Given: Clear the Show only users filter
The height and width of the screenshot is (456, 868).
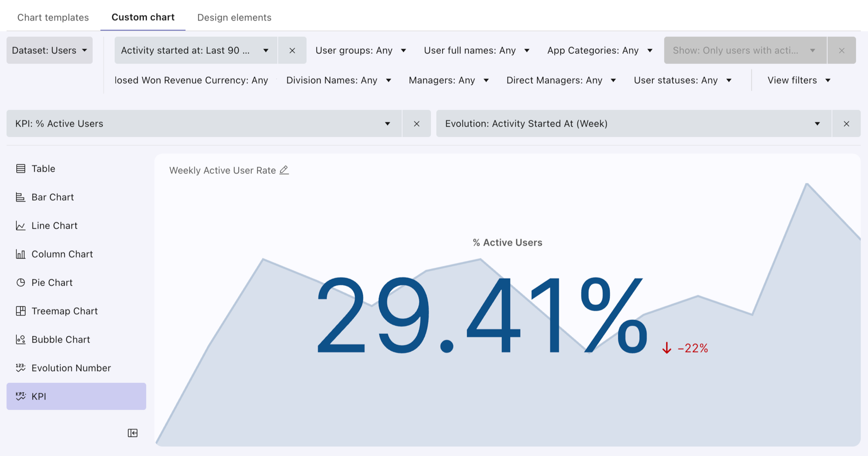Looking at the screenshot, I should [x=841, y=50].
